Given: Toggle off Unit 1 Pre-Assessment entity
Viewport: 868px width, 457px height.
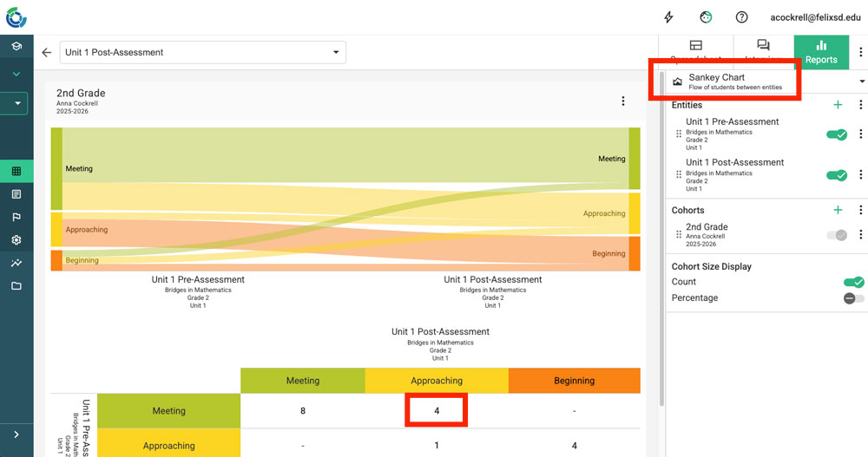Looking at the screenshot, I should coord(837,134).
